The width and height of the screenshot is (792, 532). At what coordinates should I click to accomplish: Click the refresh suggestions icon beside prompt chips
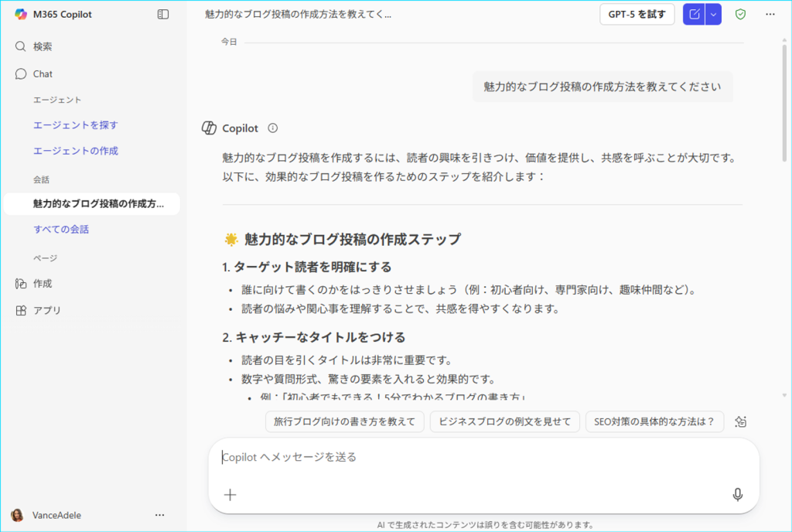[740, 421]
